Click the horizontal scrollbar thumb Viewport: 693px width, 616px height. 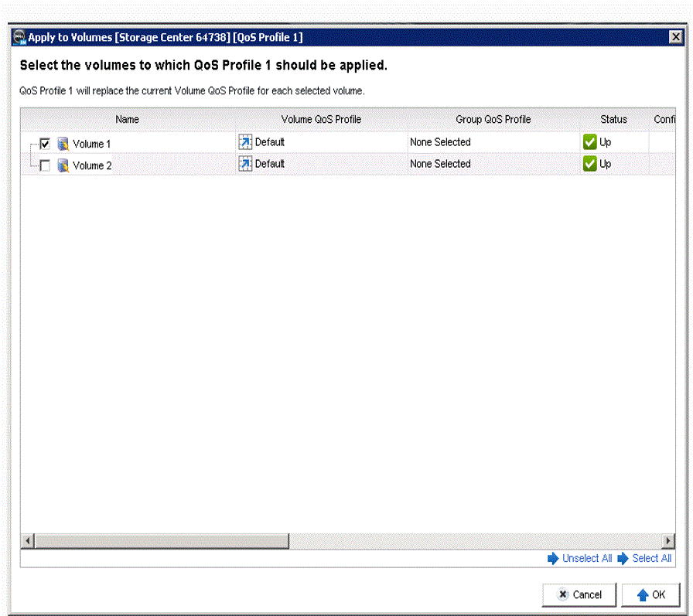coord(162,541)
